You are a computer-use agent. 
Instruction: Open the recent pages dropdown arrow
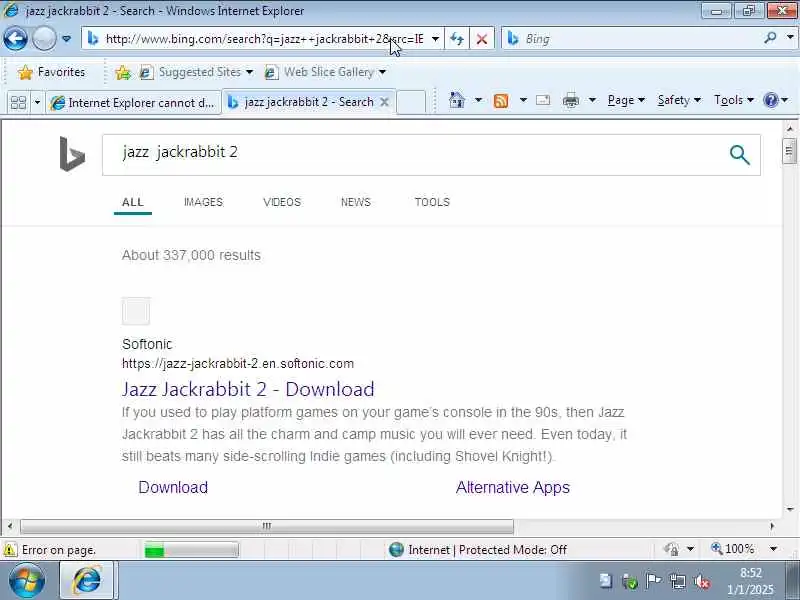pos(66,39)
